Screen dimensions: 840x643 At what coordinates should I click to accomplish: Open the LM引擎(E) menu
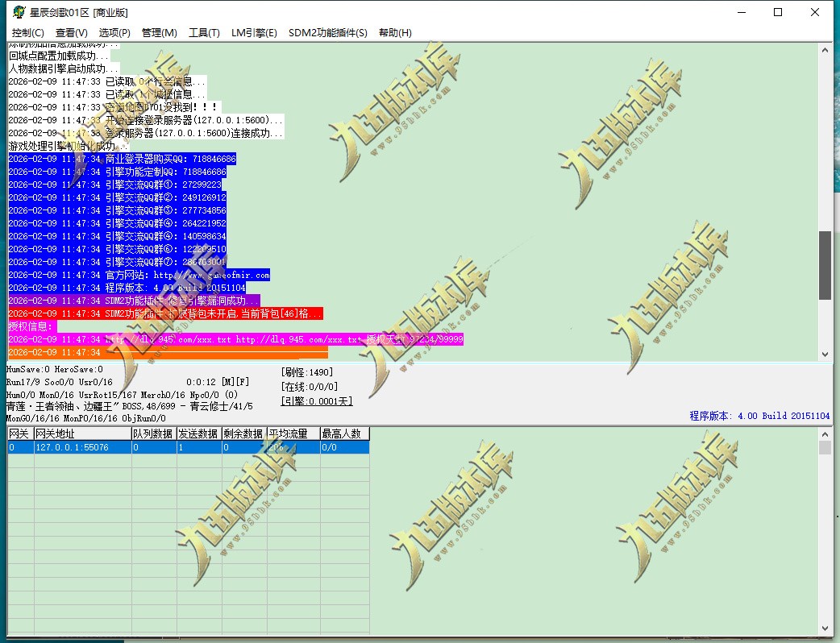(254, 33)
